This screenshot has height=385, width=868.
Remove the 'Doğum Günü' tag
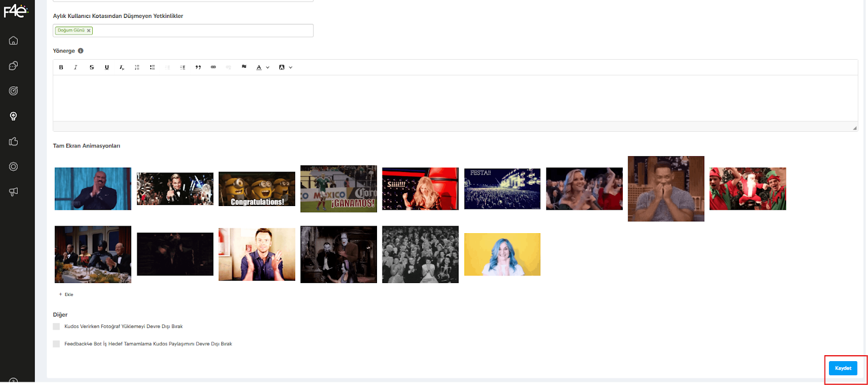tap(89, 31)
